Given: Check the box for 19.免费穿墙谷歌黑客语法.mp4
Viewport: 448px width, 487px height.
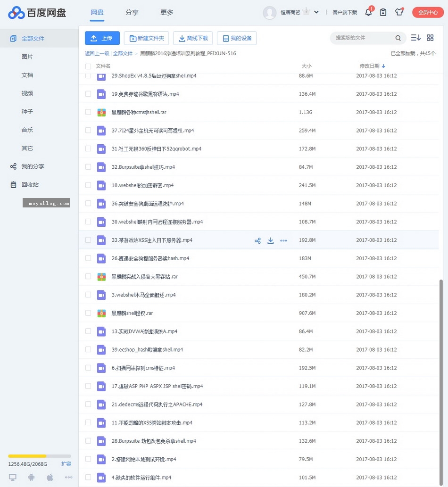Looking at the screenshot, I should 88,94.
